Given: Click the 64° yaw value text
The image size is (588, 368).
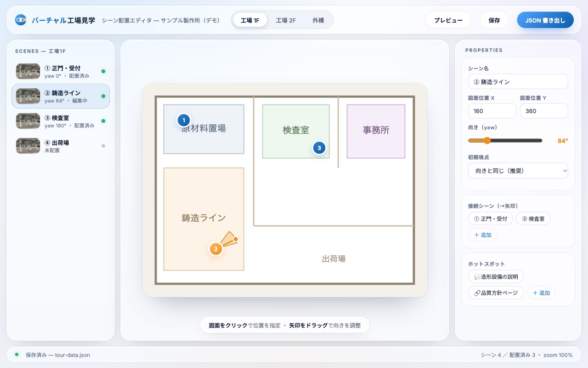Looking at the screenshot, I should point(563,141).
